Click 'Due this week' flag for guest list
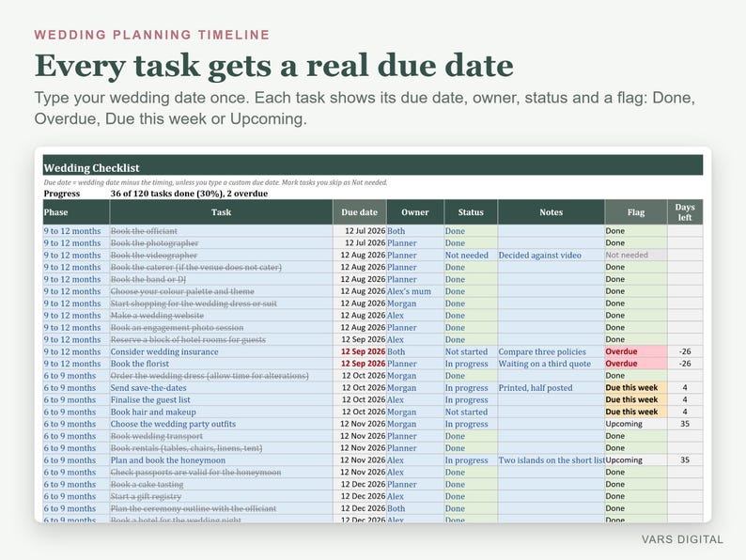Image resolution: width=746 pixels, height=560 pixels. 636,399
